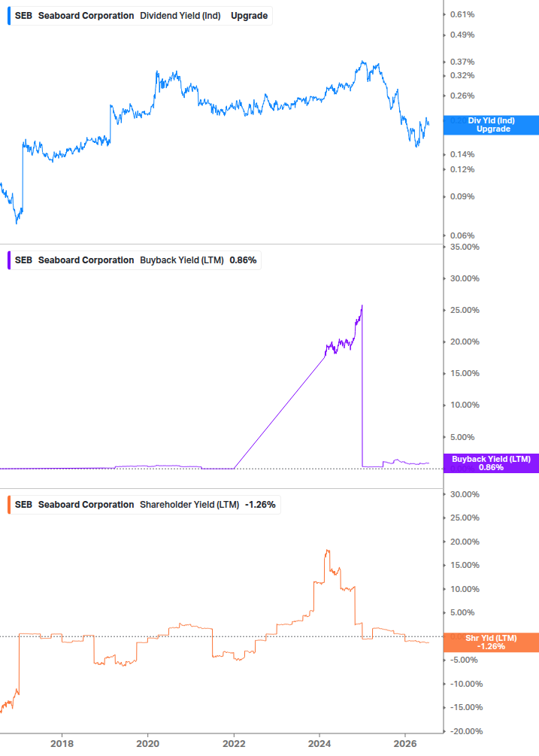Click the orange Shareholder Yield color bar
The height and width of the screenshot is (756, 539).
coord(9,505)
